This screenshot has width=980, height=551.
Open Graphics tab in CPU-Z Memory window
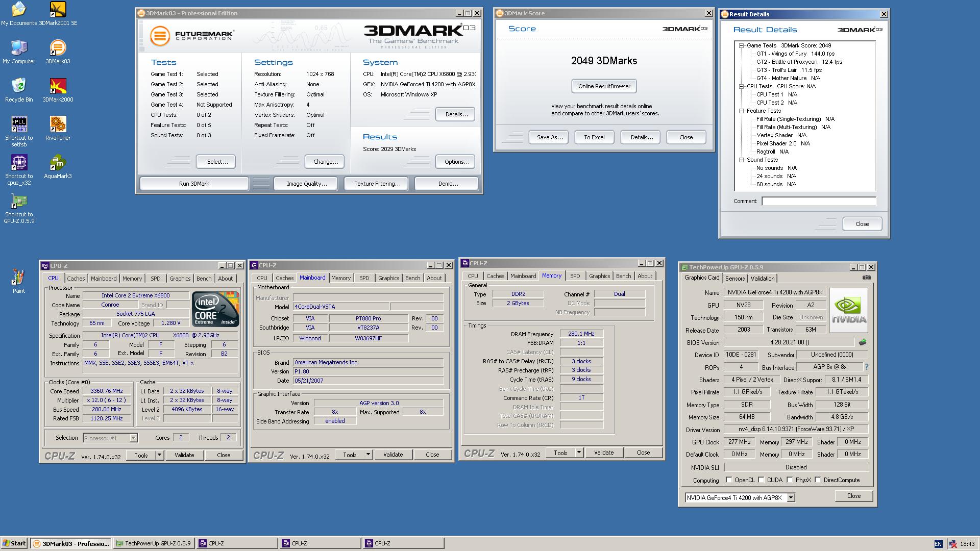(599, 276)
